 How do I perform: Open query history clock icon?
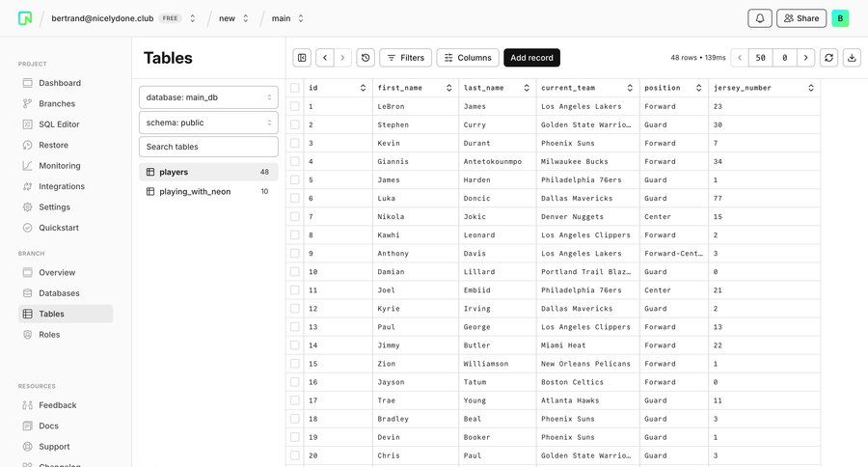tap(366, 58)
